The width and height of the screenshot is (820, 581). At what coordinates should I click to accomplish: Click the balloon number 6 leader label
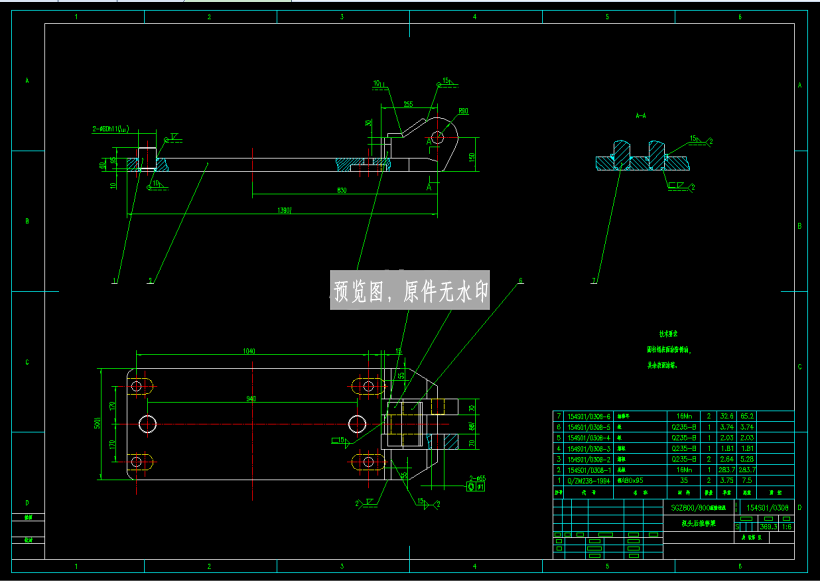(520, 281)
